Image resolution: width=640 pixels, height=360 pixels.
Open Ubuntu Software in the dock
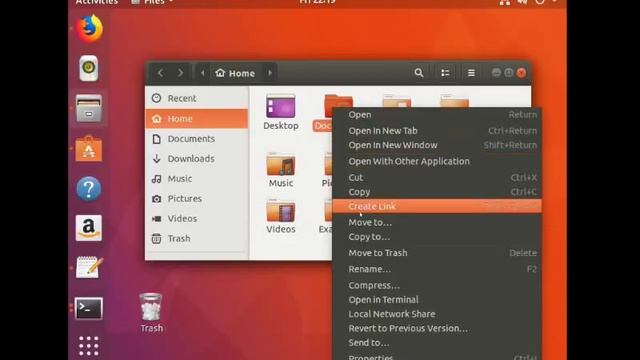[89, 149]
